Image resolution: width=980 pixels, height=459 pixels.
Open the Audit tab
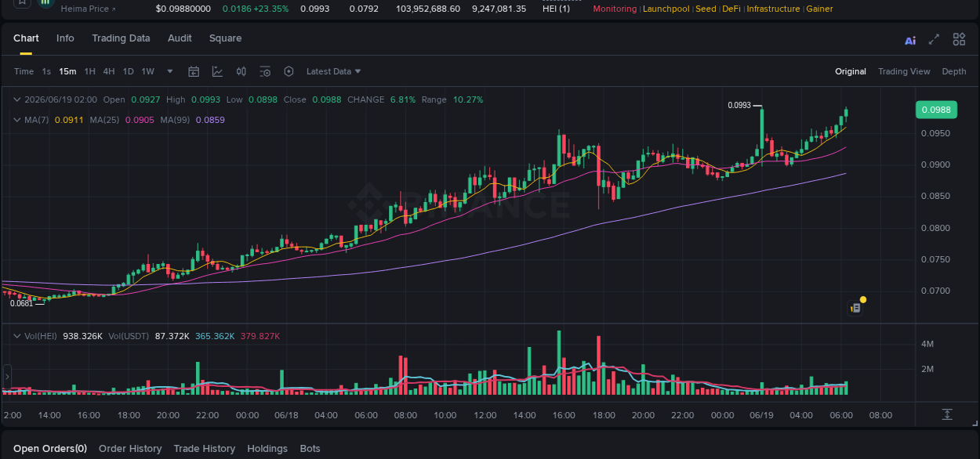tap(180, 38)
